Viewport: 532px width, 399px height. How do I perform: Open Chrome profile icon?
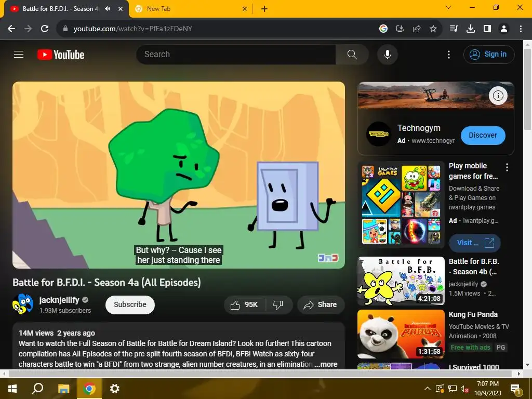pyautogui.click(x=504, y=29)
